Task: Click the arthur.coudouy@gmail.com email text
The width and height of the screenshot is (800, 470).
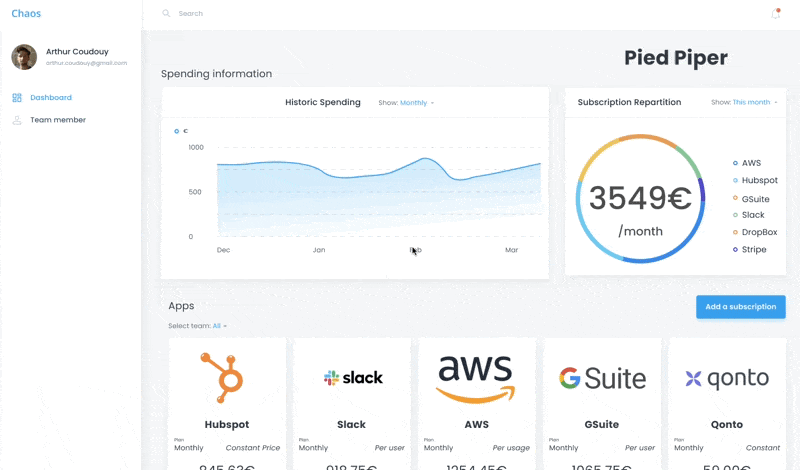Action: click(x=86, y=63)
